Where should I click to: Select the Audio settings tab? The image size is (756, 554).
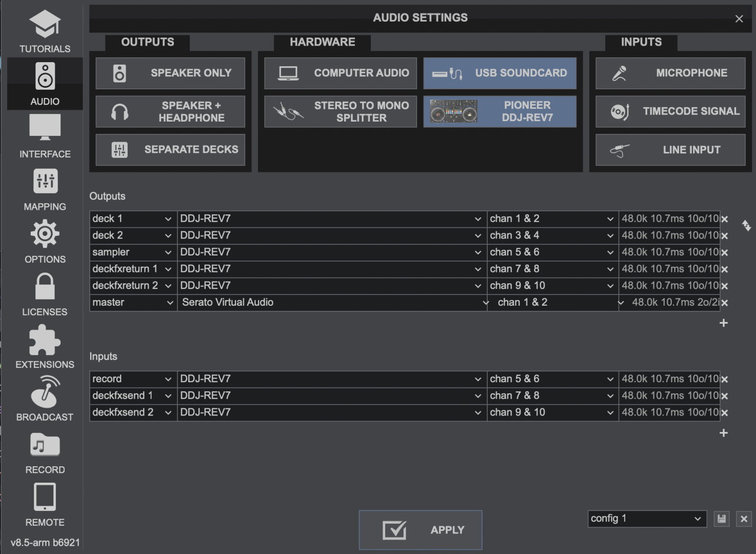pyautogui.click(x=45, y=84)
